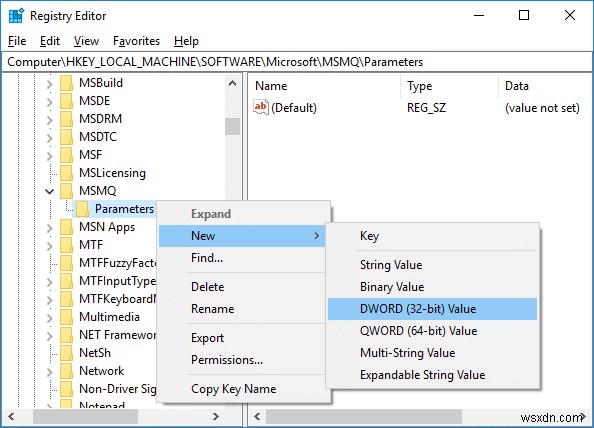Click the MSF folder icon

(66, 155)
